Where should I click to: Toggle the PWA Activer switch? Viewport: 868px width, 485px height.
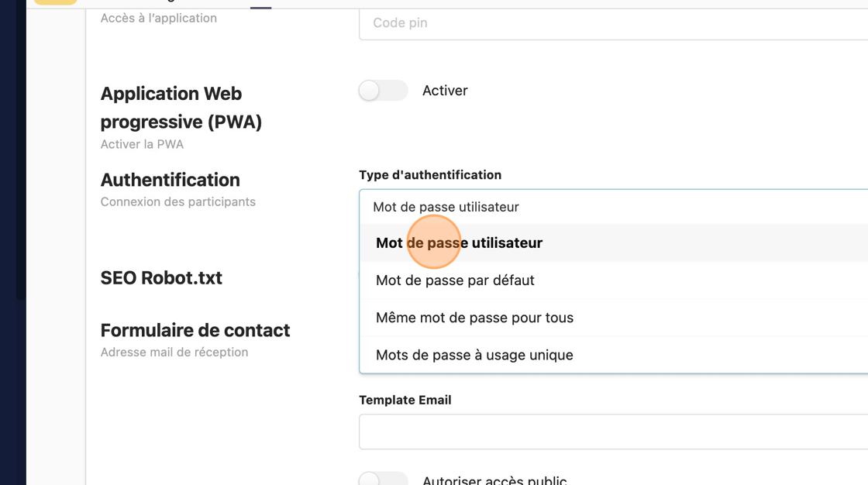coord(383,91)
